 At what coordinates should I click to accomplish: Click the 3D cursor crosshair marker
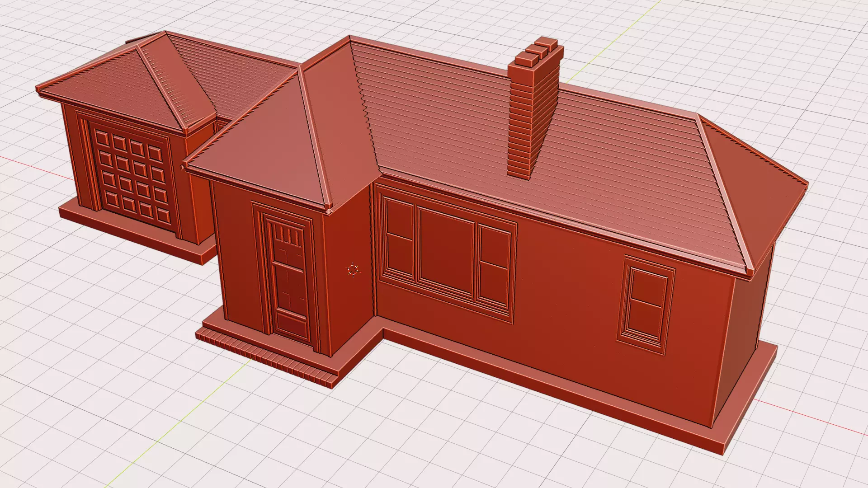353,270
